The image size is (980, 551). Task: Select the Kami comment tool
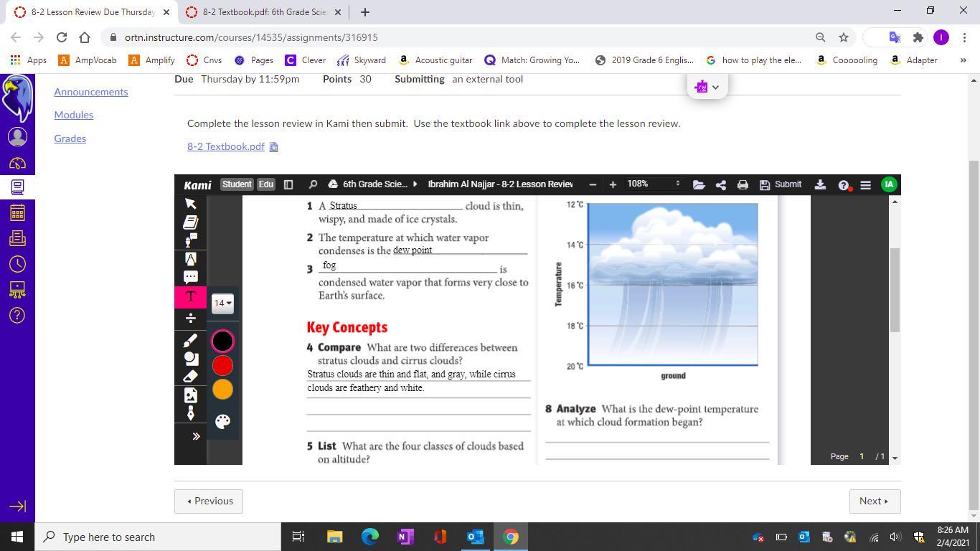pyautogui.click(x=190, y=277)
